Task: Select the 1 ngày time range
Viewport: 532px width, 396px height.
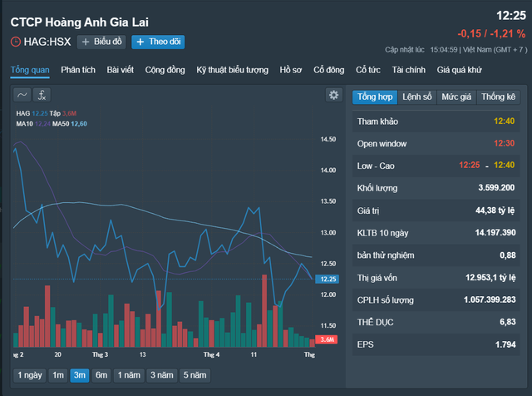Action: point(29,375)
